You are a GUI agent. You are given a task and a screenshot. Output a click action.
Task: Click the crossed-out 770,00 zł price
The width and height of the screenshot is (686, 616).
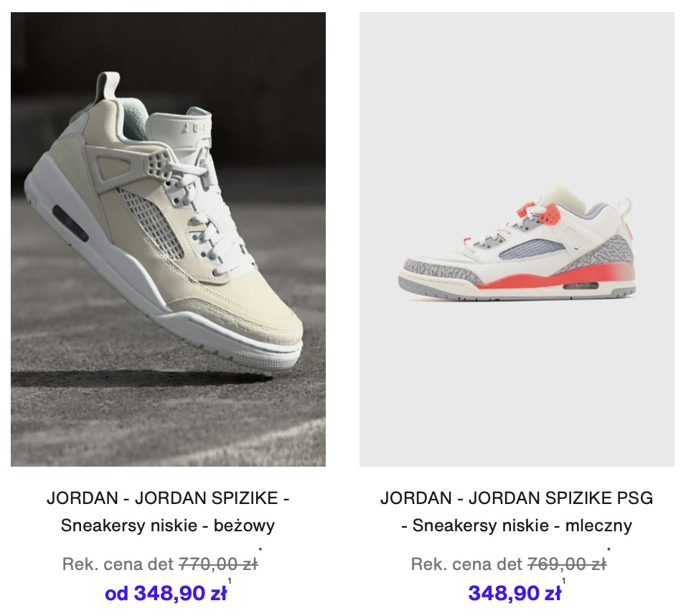click(218, 564)
